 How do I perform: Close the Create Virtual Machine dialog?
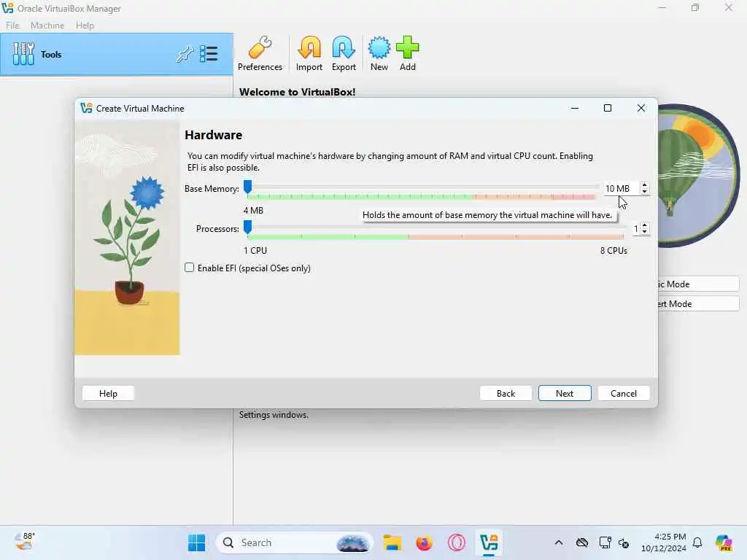click(x=641, y=108)
